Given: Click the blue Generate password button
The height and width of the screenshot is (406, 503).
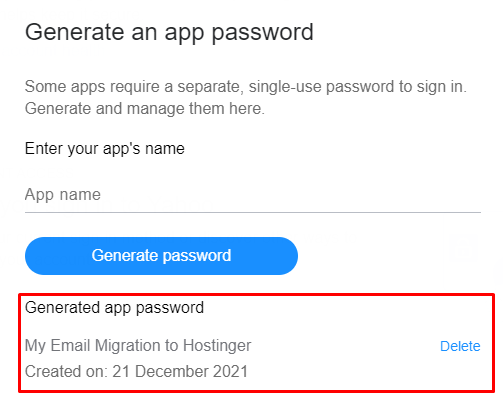Looking at the screenshot, I should [x=161, y=256].
